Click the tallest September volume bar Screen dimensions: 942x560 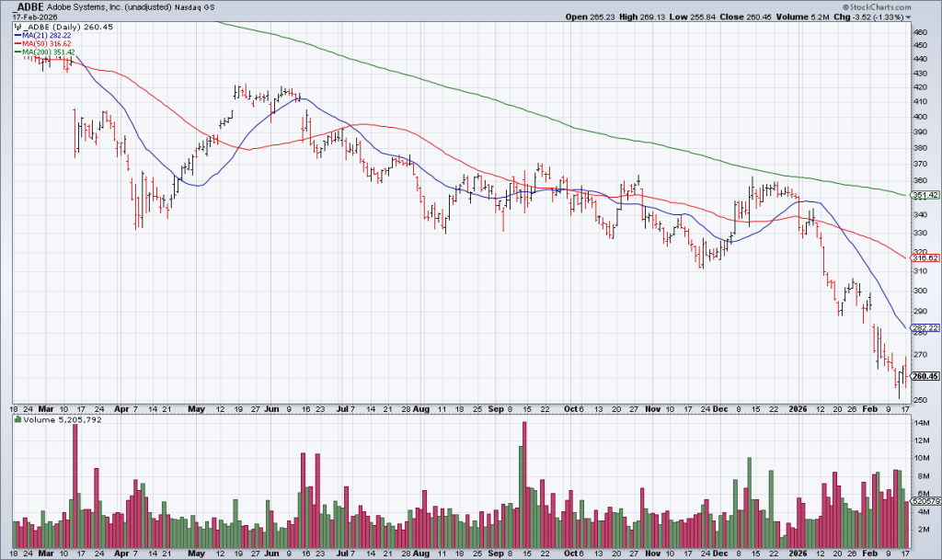tap(524, 485)
